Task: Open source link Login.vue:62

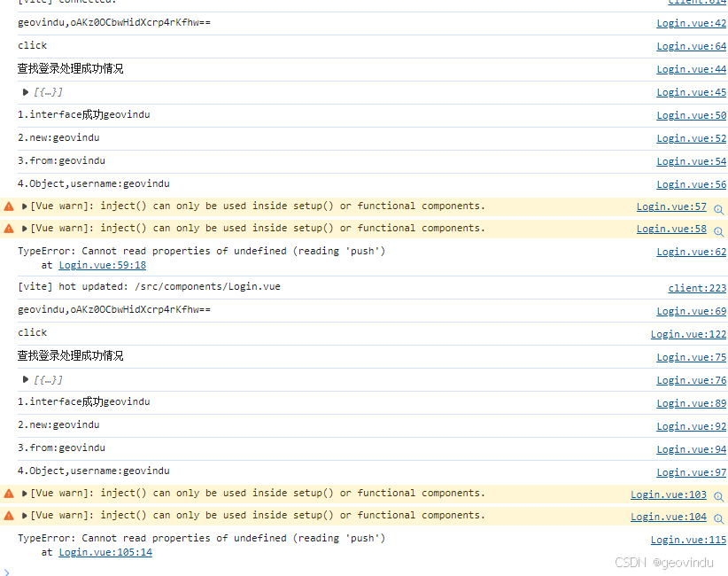Action: click(692, 252)
